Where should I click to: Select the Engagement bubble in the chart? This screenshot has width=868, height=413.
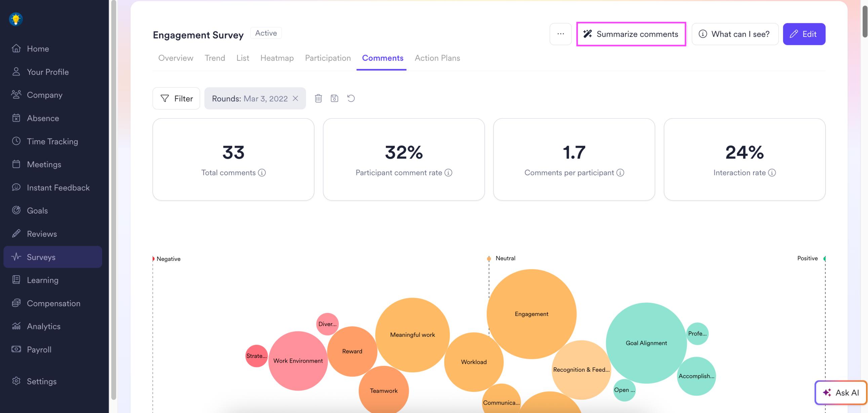531,313
